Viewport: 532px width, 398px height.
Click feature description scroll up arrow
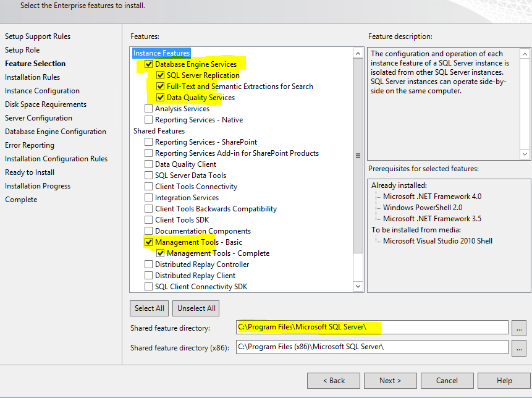coord(525,54)
